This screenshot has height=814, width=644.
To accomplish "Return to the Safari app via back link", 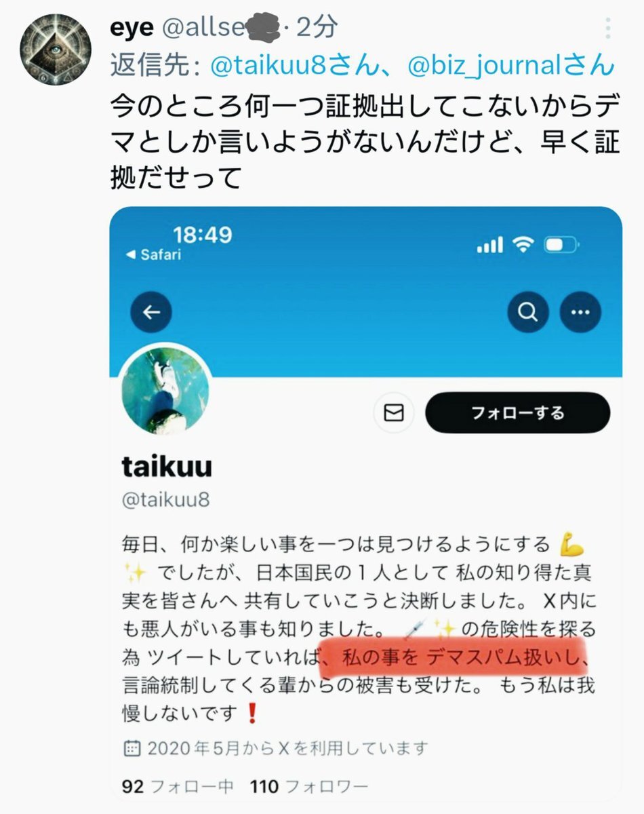I will 153,255.
